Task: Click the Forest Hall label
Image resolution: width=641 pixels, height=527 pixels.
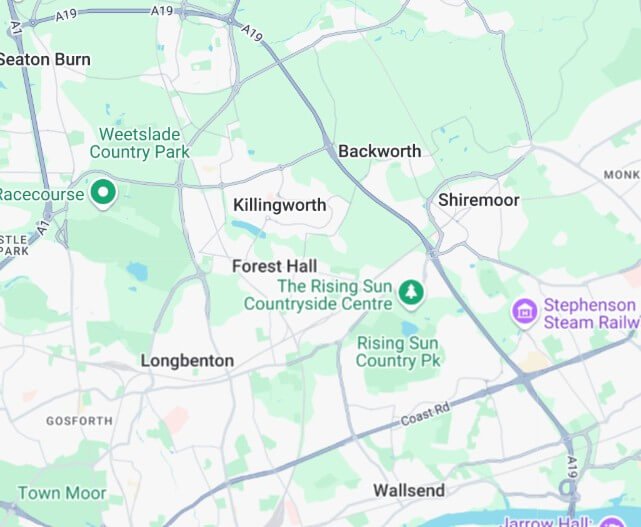Action: click(274, 267)
